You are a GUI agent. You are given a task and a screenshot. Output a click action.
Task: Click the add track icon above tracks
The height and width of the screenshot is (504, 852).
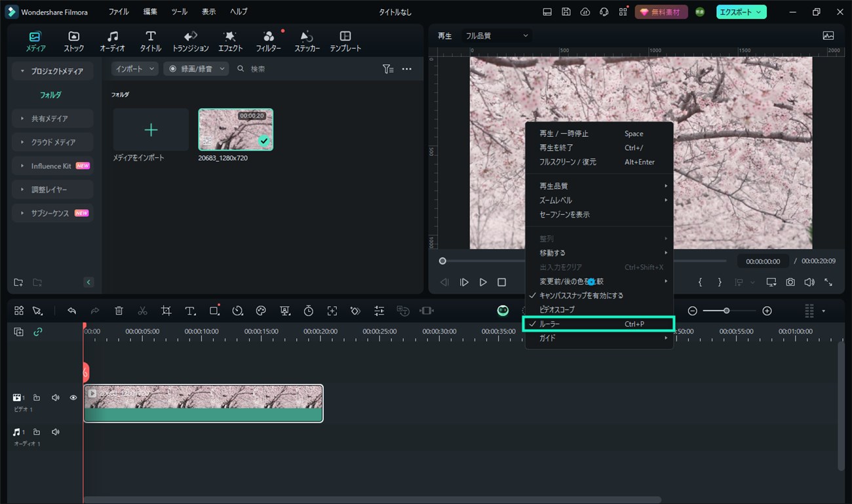pos(19,332)
